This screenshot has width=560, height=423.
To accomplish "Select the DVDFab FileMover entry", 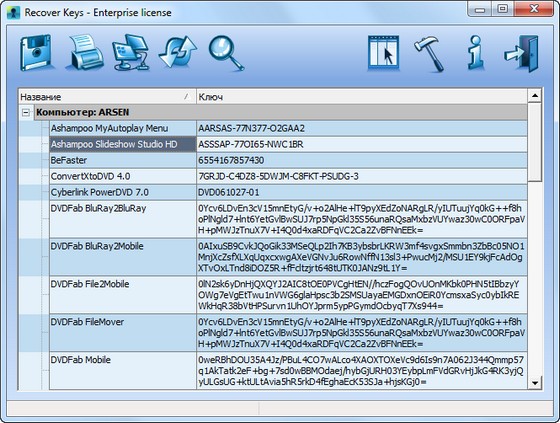I will click(x=122, y=333).
